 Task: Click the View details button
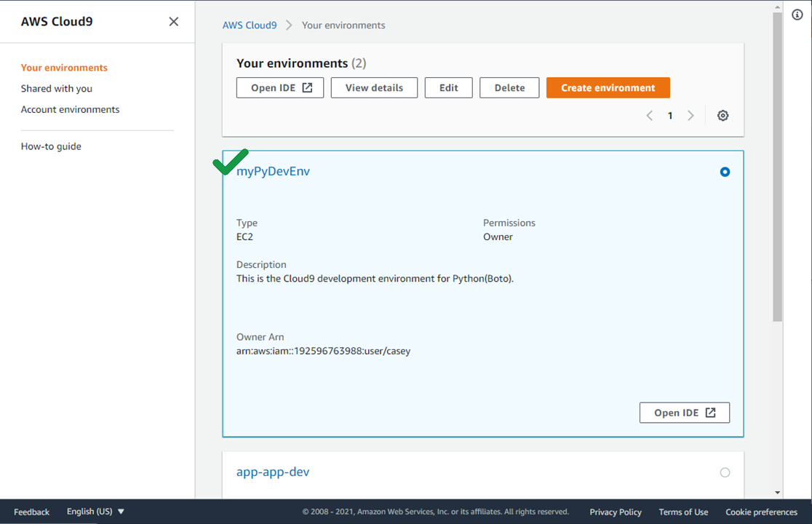(374, 88)
